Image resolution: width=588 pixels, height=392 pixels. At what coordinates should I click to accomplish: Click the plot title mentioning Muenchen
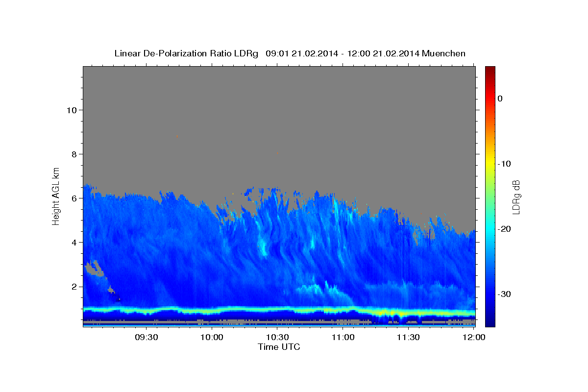(290, 53)
